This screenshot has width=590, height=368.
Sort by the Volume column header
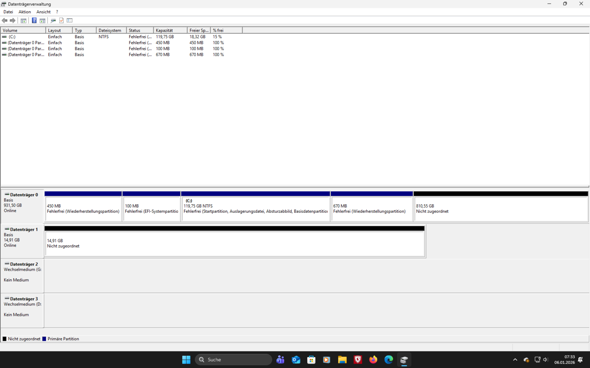point(23,30)
